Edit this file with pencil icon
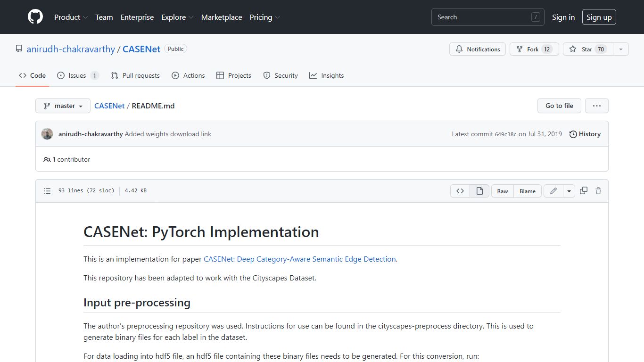 click(553, 191)
